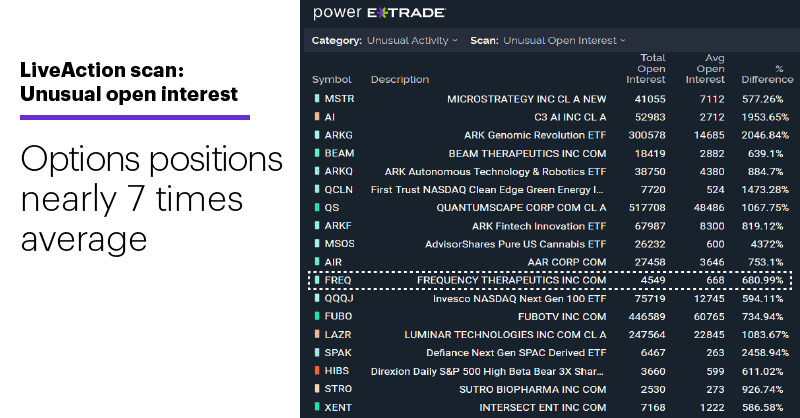Click the color marker beside LAZR

[x=317, y=334]
